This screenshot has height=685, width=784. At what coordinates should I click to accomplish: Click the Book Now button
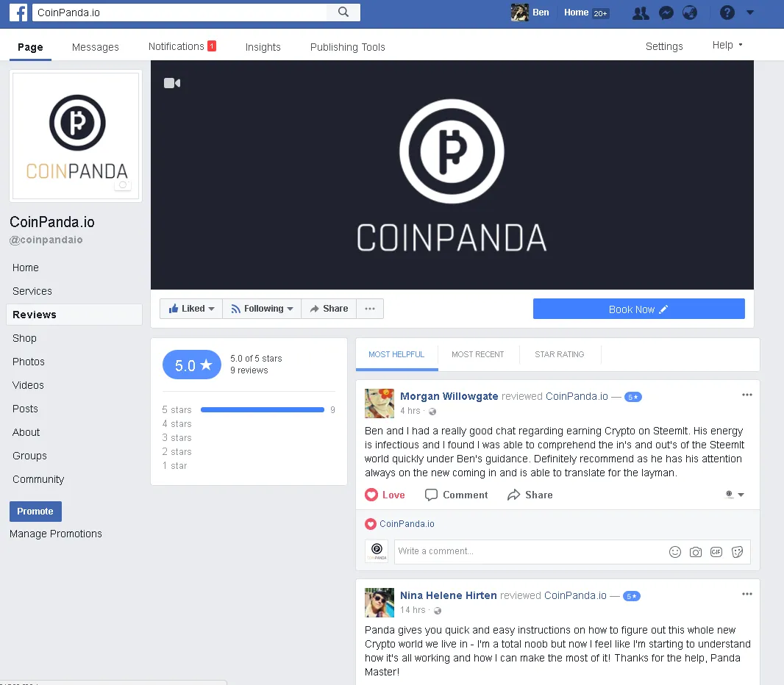(638, 309)
